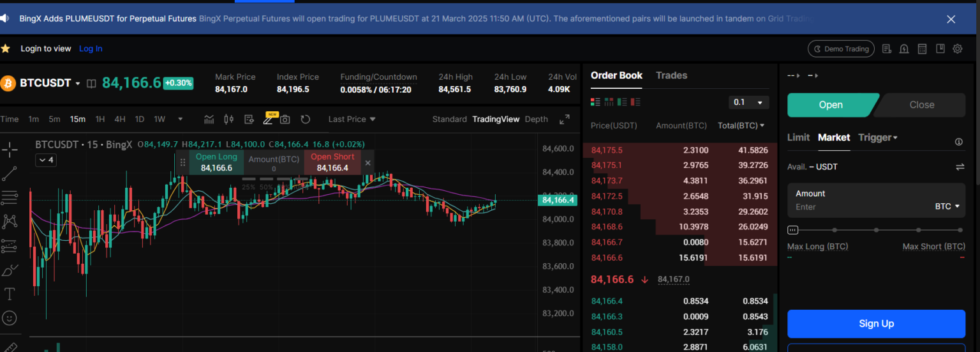Select the Limit order tab

coord(798,137)
